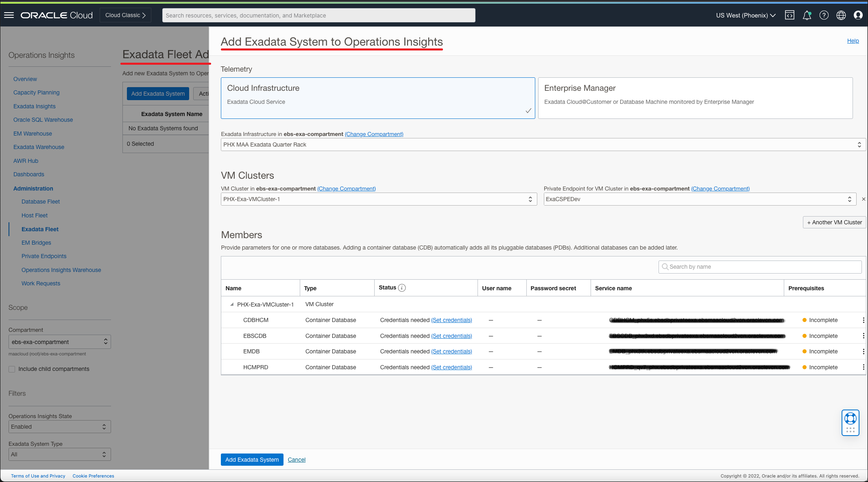
Task: Select the Cloud Infrastructure telemetry card
Action: coord(378,98)
